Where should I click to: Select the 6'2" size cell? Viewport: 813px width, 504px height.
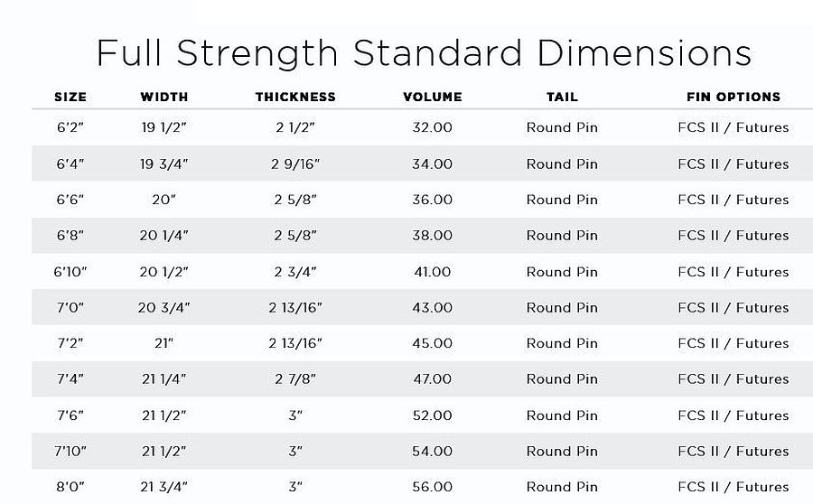coord(70,127)
